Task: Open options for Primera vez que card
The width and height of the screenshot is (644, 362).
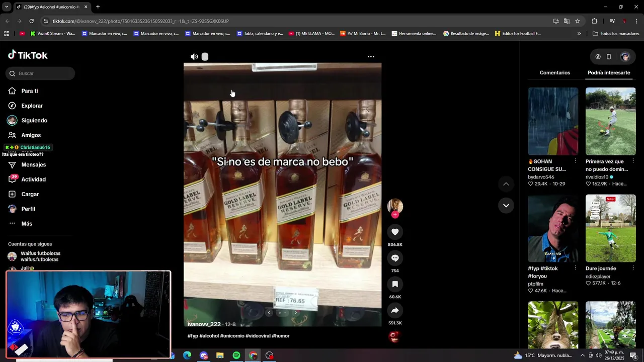Action: [x=633, y=161]
